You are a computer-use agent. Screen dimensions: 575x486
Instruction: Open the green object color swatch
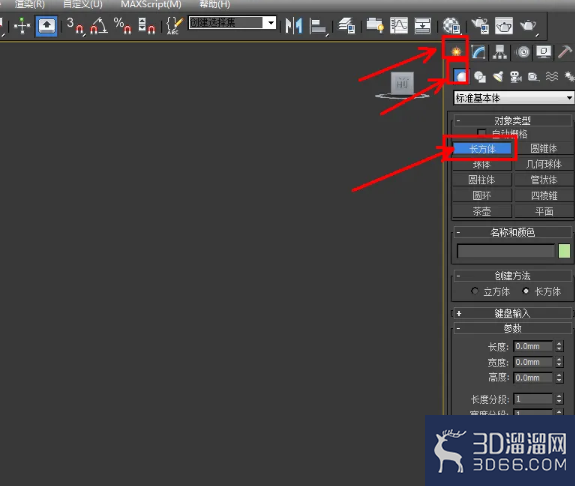pos(564,251)
